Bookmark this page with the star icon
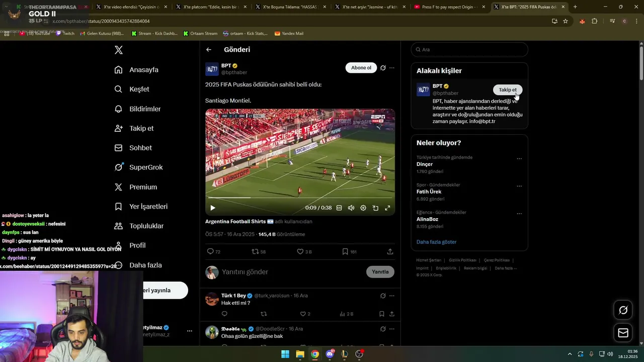This screenshot has width=644, height=362. [x=566, y=21]
